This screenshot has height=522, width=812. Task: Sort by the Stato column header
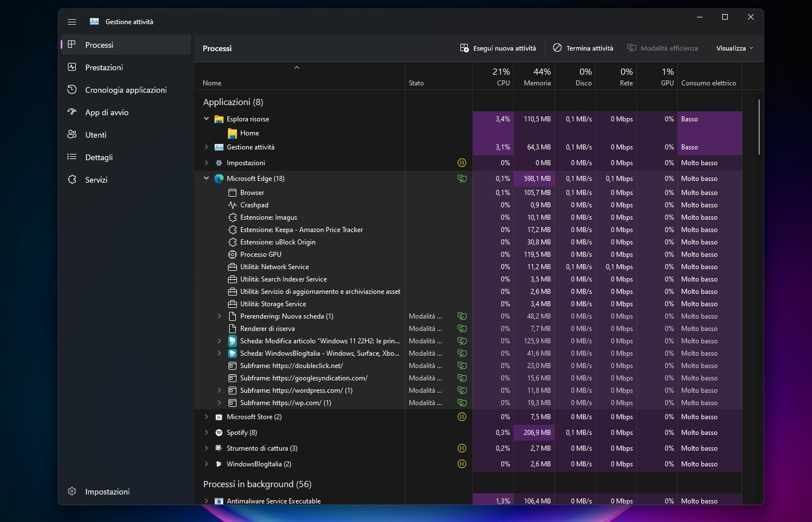coord(439,76)
